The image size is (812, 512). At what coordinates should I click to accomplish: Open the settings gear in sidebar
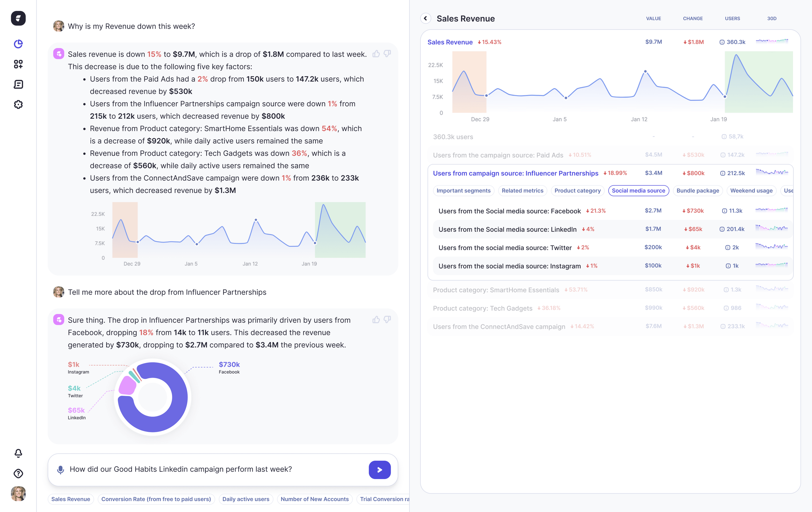point(19,104)
